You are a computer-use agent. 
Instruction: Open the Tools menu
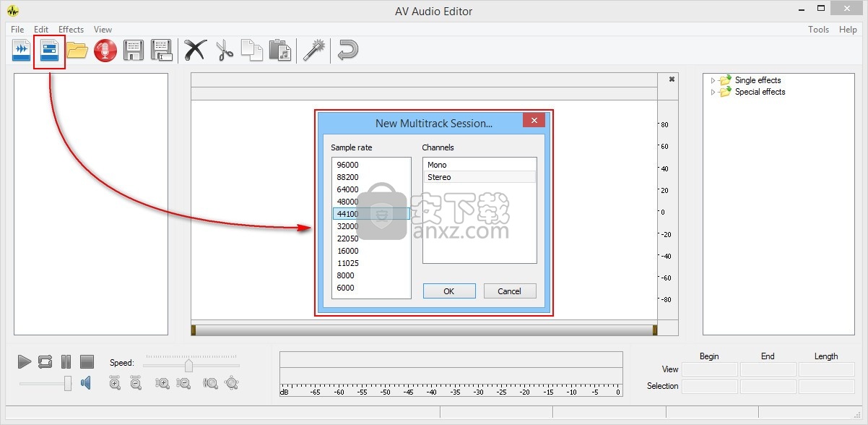pos(818,30)
